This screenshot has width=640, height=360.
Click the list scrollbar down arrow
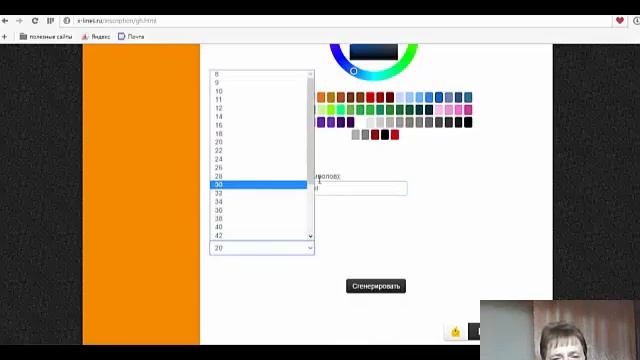311,236
